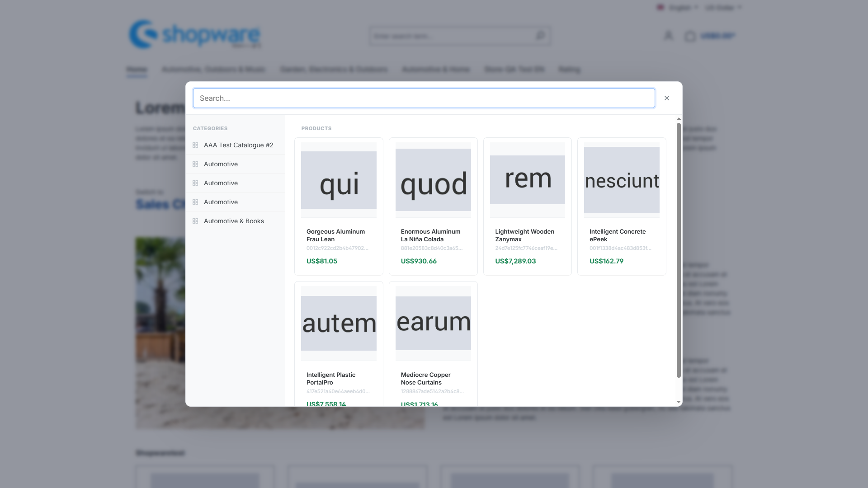
Task: Click the grid icon beside Automotive & Books
Action: coord(195,221)
